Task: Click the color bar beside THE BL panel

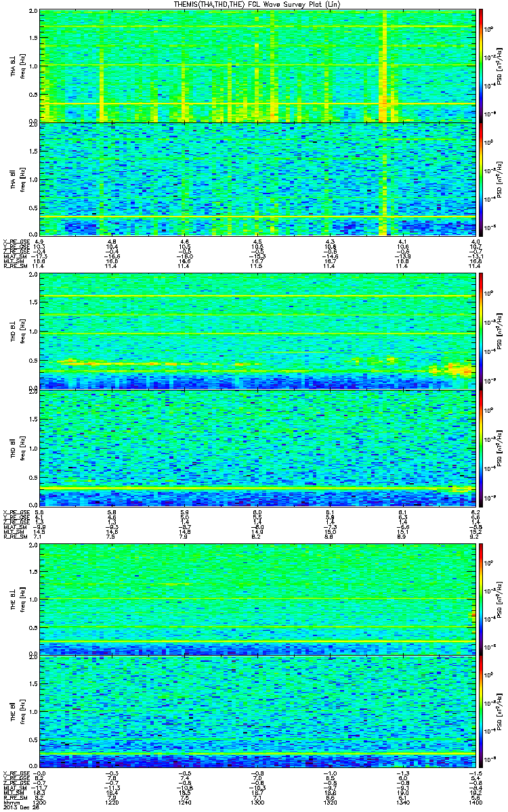Action: pos(481,600)
